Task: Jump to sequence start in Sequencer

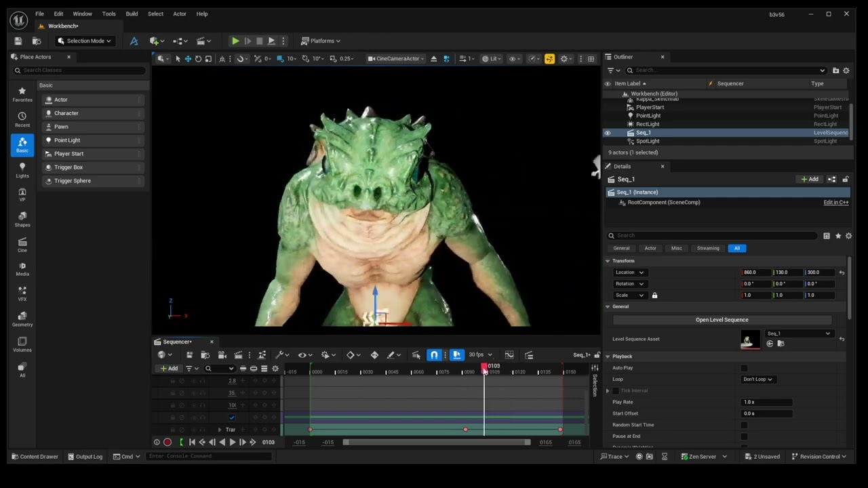Action: (x=192, y=443)
